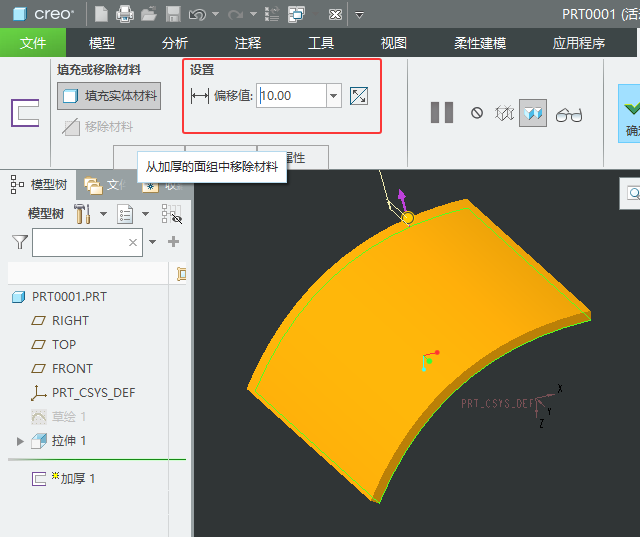The image size is (640, 537).
Task: Click the Windows switch icon
Action: [x=296, y=14]
